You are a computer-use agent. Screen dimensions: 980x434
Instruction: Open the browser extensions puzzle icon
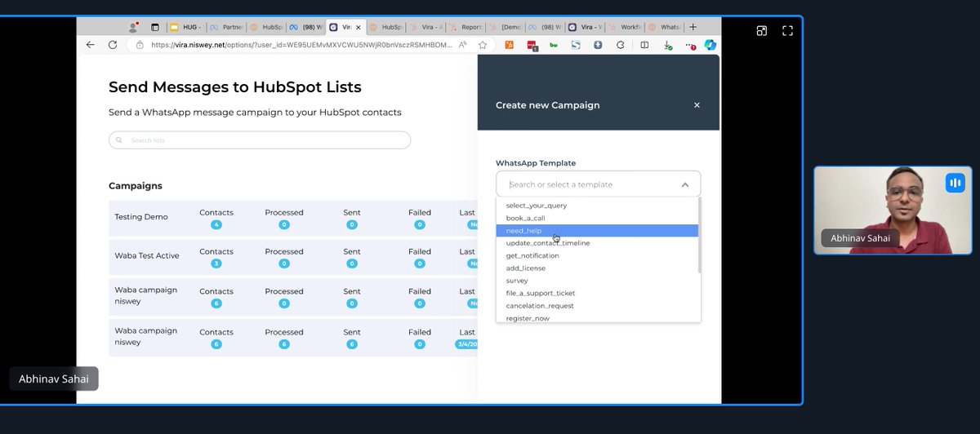coord(621,45)
